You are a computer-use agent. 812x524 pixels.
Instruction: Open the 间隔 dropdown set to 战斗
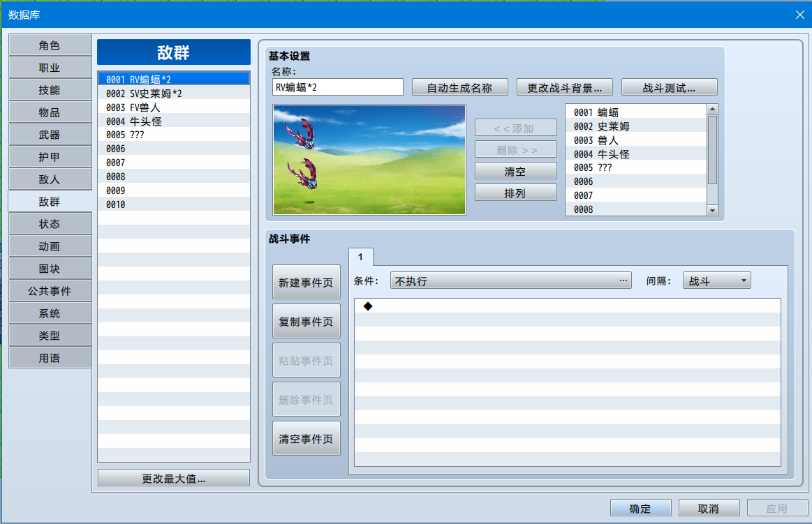(x=717, y=281)
